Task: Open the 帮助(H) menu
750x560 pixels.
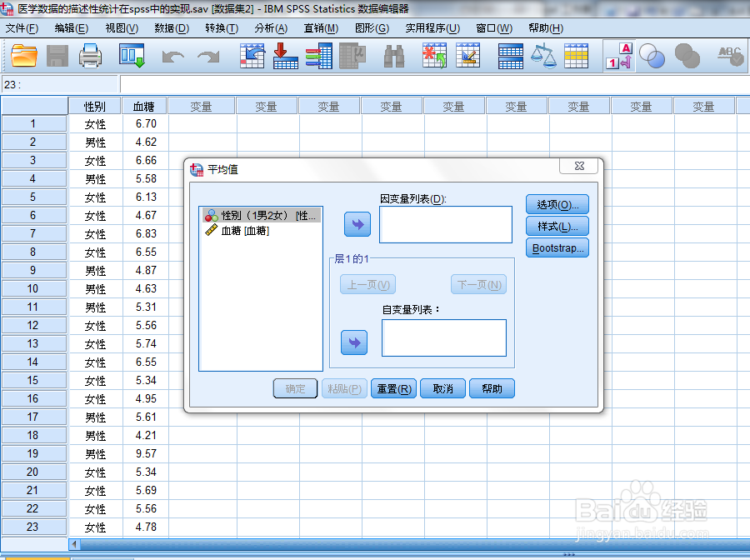Action: [546, 28]
